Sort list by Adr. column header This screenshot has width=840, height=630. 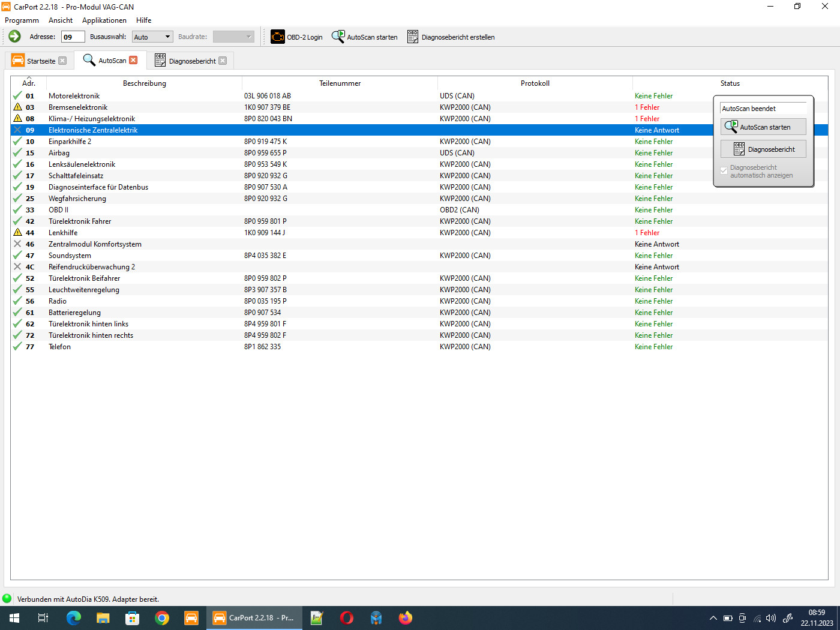(x=29, y=83)
